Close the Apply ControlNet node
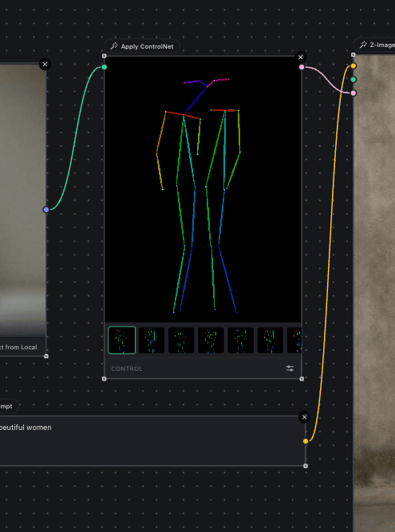Screen dimensions: 395x532 pyautogui.click(x=300, y=57)
